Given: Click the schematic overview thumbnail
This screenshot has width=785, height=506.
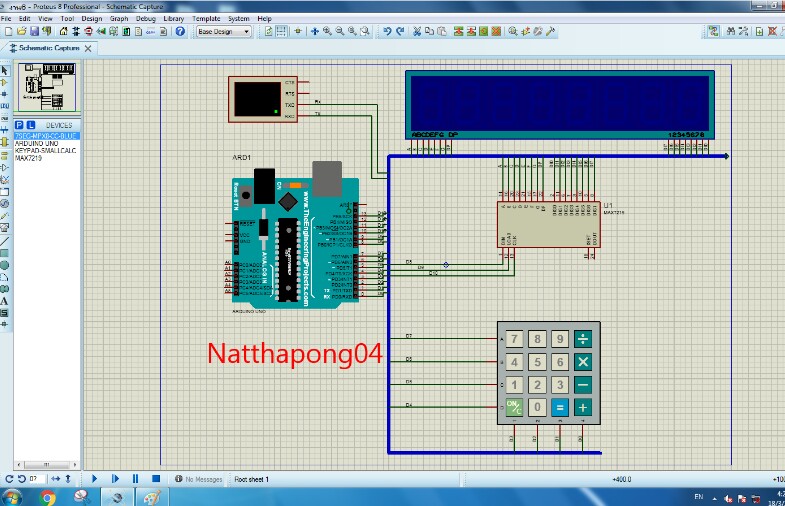Looking at the screenshot, I should click(x=47, y=87).
